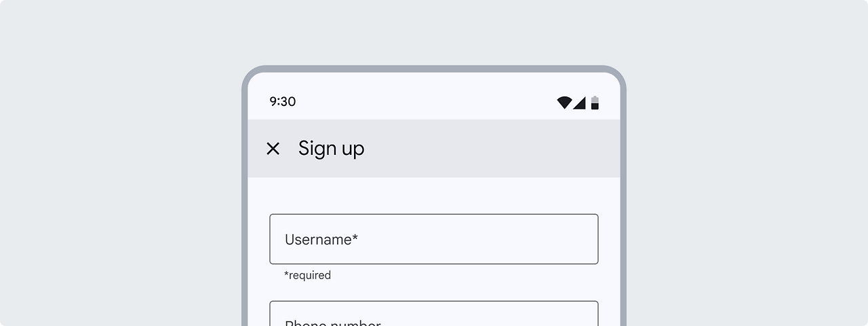Tap the Wi-Fi status icon
Screen dimensions: 868x326
(x=564, y=103)
